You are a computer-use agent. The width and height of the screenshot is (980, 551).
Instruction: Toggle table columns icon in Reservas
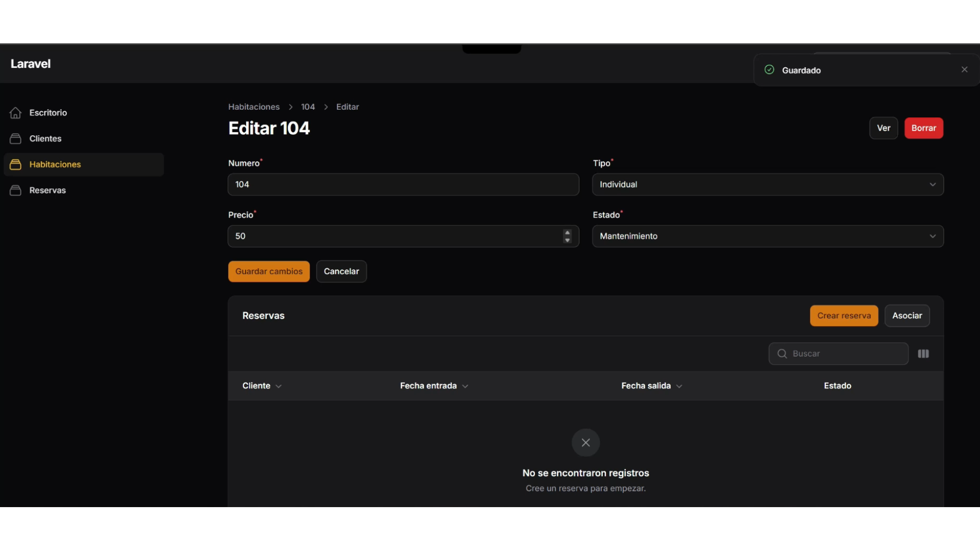923,354
